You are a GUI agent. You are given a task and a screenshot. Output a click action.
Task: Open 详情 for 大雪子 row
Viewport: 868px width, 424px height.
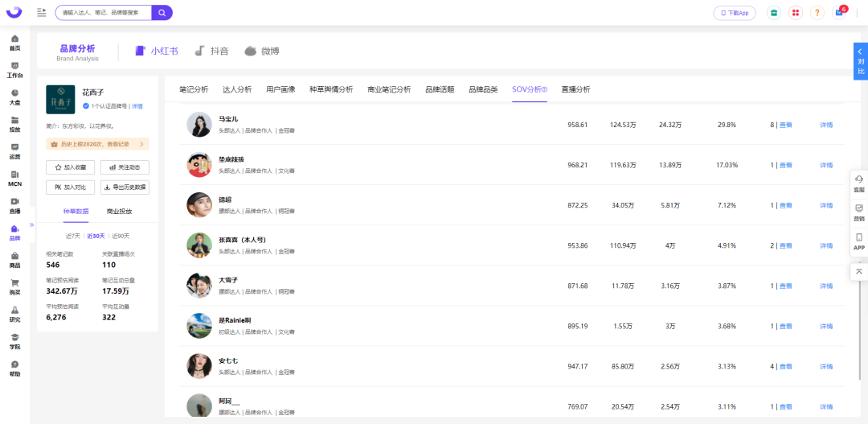[x=826, y=286]
